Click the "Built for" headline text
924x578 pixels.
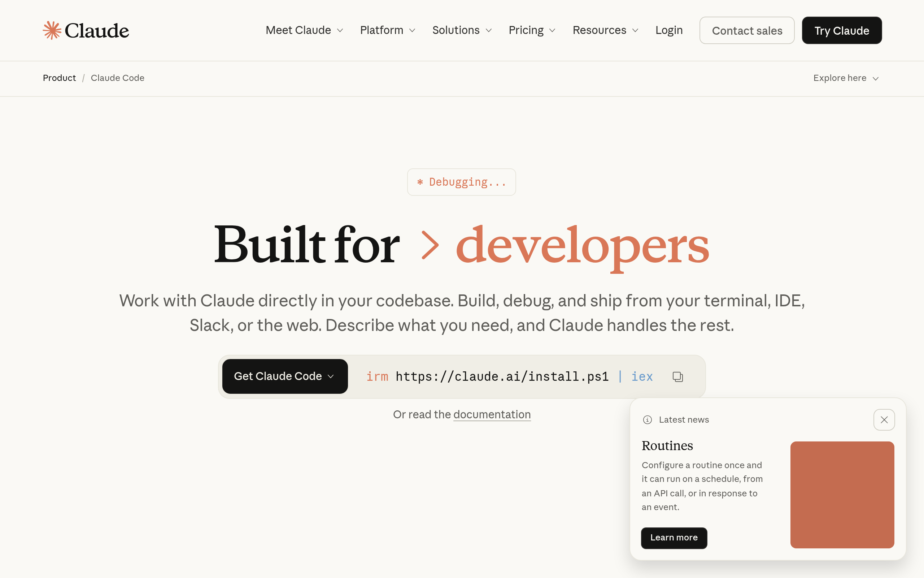coord(306,245)
